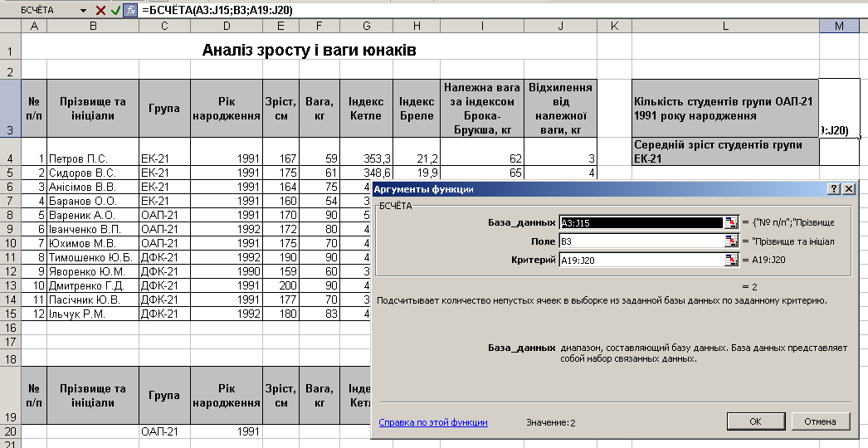Screen dimensions: 868x448
Task: Click cell Анісімов В.В.
Action: click(x=93, y=187)
